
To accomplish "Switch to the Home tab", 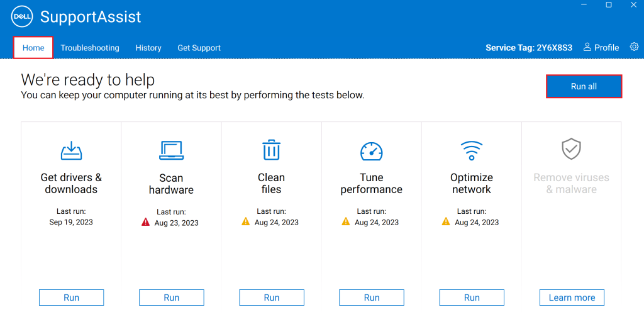I will tap(33, 48).
